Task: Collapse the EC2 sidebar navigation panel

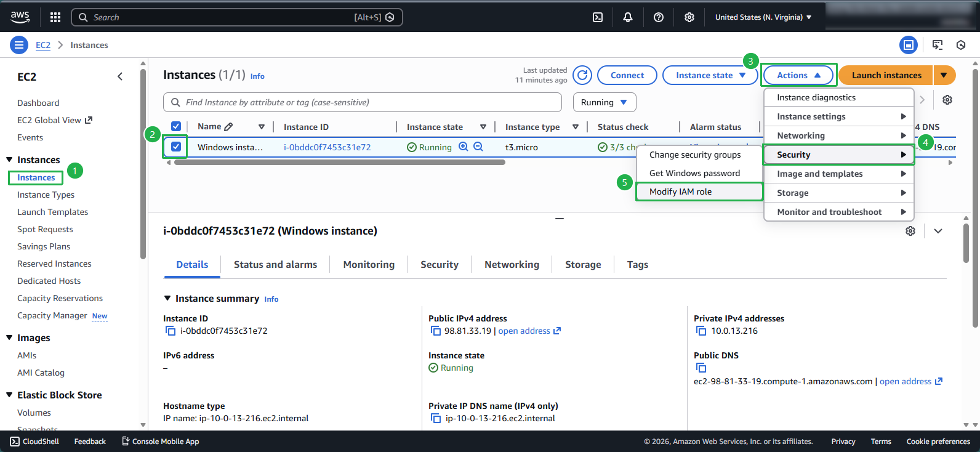Action: pyautogui.click(x=120, y=76)
